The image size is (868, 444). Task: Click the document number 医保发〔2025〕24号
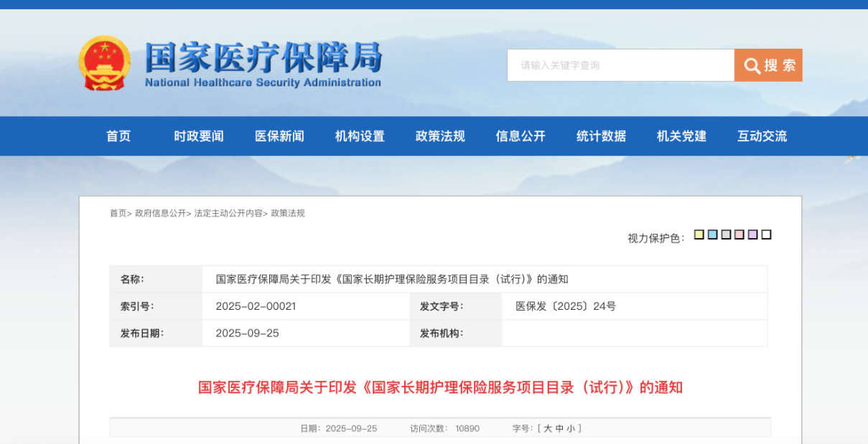[x=566, y=306]
